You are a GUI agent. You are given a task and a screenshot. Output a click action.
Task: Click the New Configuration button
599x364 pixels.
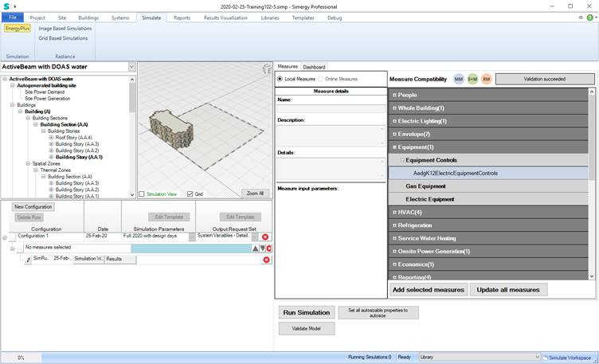tap(33, 206)
